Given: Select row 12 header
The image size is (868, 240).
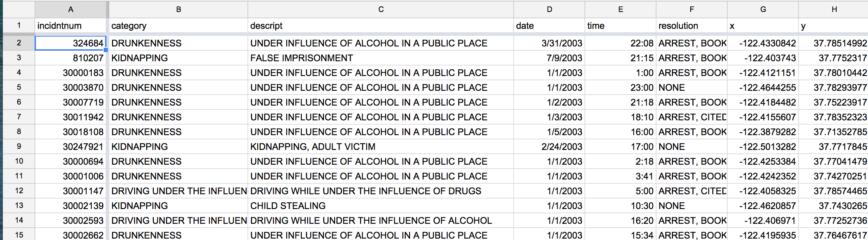Looking at the screenshot, I should [x=19, y=191].
